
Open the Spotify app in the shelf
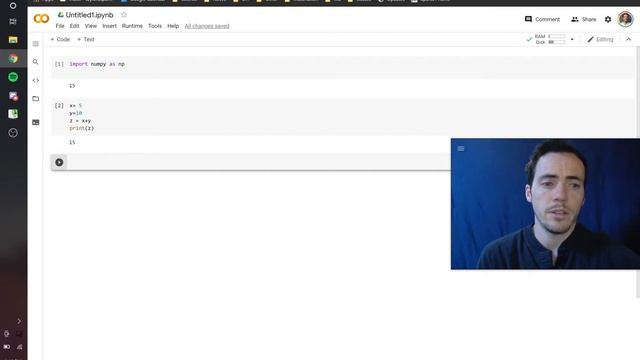click(x=13, y=77)
